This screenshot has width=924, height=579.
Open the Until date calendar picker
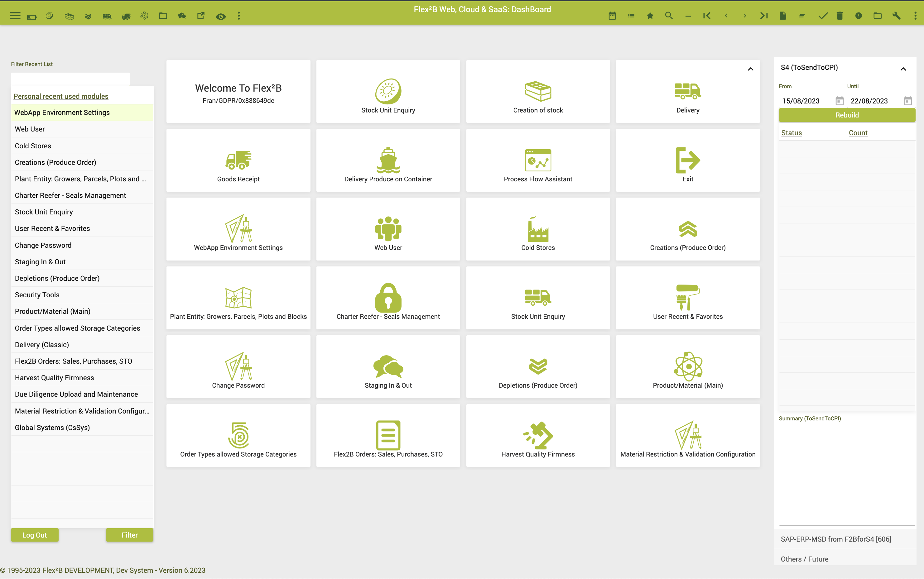[907, 101]
